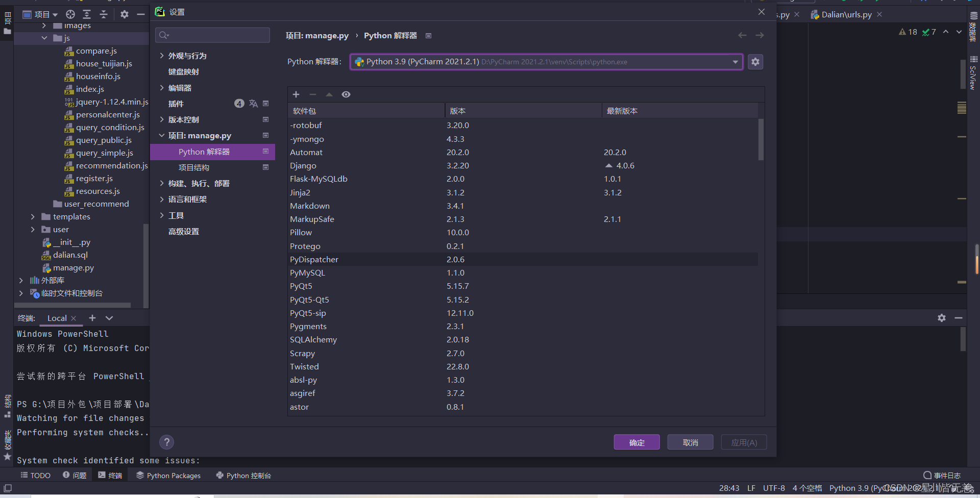Click the remove package minus icon
Image resolution: width=980 pixels, height=498 pixels.
click(313, 94)
